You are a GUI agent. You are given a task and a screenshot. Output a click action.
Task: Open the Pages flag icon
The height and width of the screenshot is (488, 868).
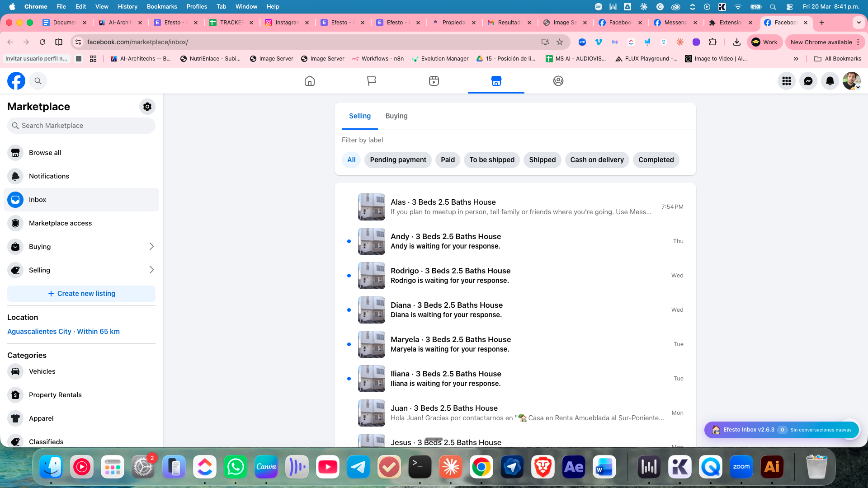pyautogui.click(x=372, y=81)
